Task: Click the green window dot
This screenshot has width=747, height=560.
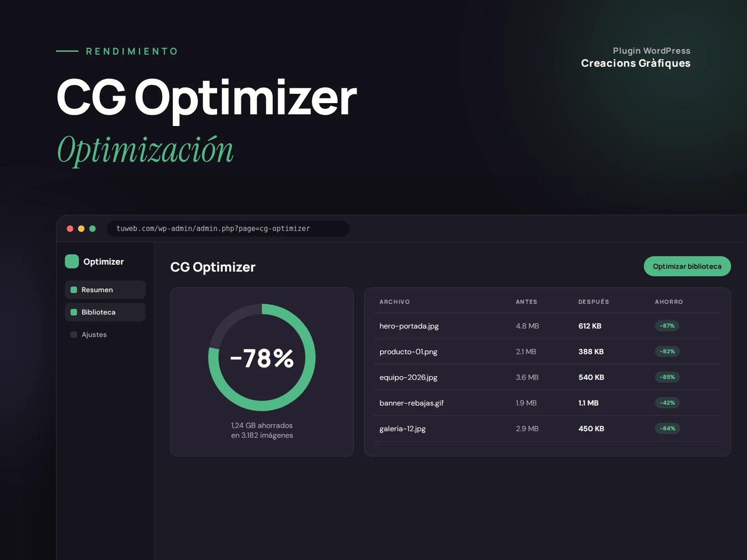Action: (x=92, y=229)
